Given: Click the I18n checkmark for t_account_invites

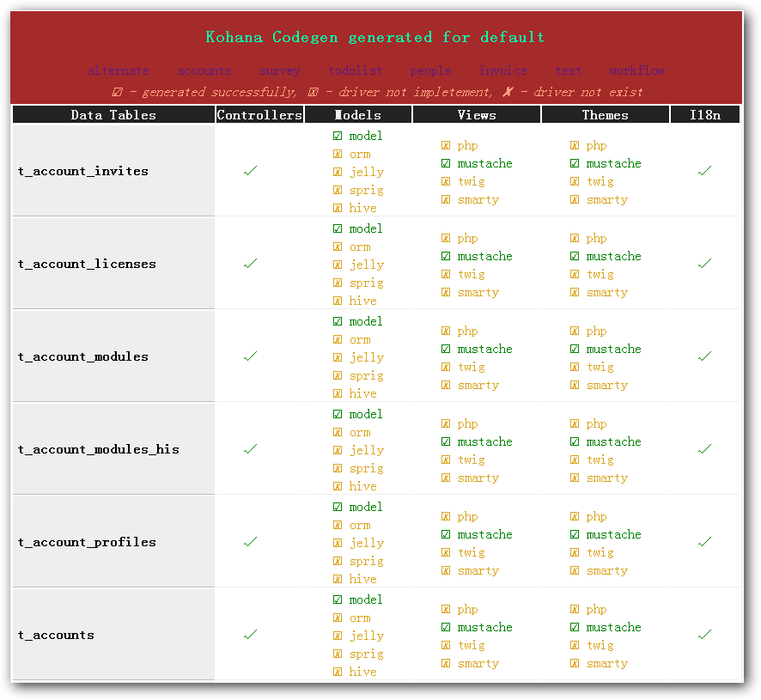Looking at the screenshot, I should (704, 171).
